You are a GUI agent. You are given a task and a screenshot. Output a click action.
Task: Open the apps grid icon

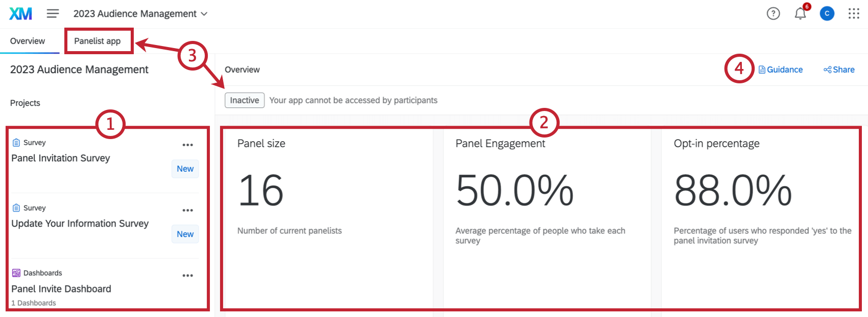pyautogui.click(x=854, y=14)
